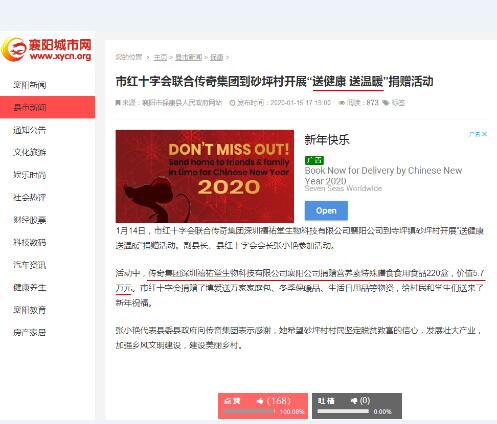This screenshot has height=424, width=497.
Task: Click the red 点赞 like button
Action: (263, 406)
